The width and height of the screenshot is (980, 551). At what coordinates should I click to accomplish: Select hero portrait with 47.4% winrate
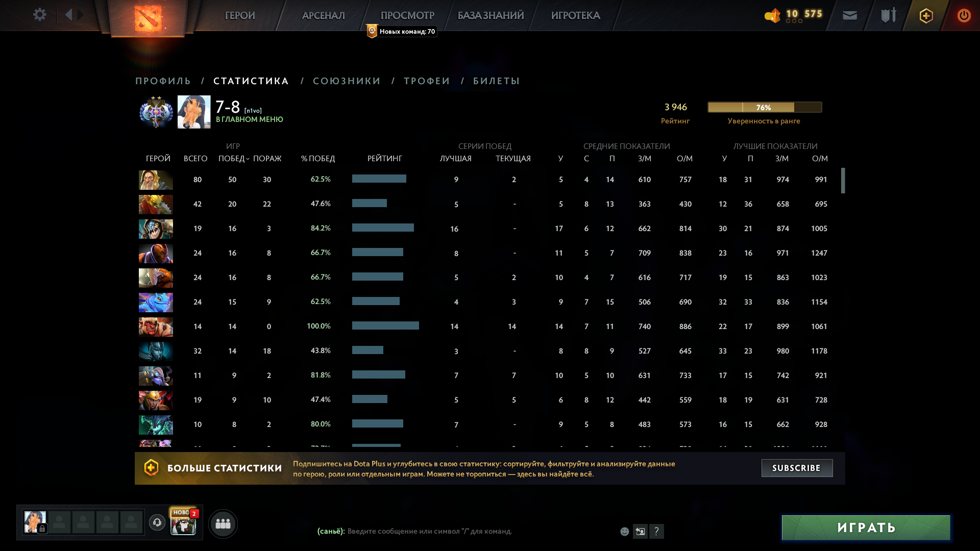click(156, 400)
